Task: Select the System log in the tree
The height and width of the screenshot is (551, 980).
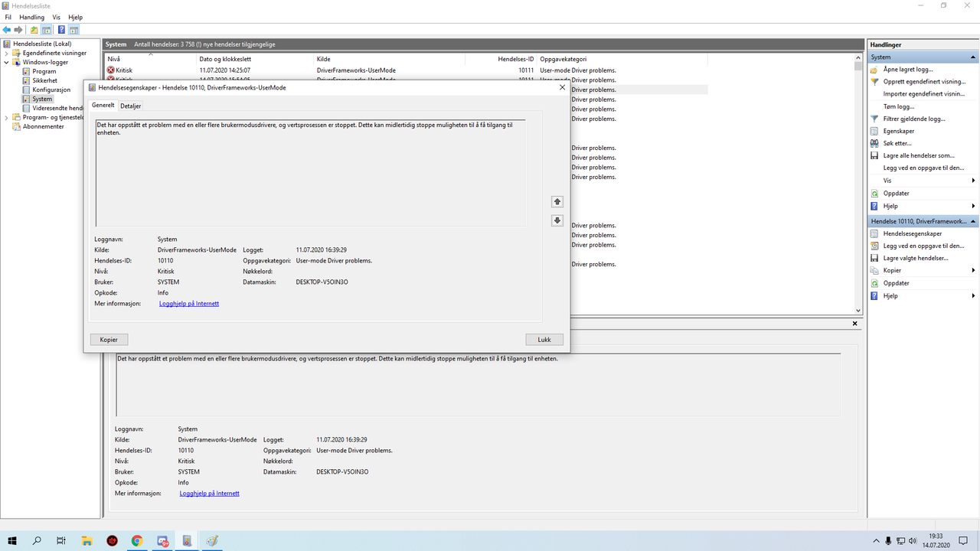Action: click(x=42, y=99)
